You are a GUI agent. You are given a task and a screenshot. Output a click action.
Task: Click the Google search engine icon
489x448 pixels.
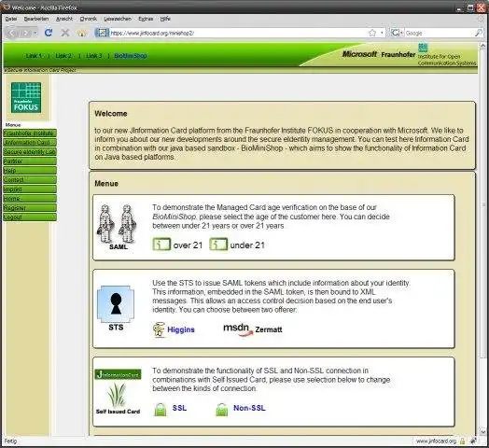[x=395, y=33]
